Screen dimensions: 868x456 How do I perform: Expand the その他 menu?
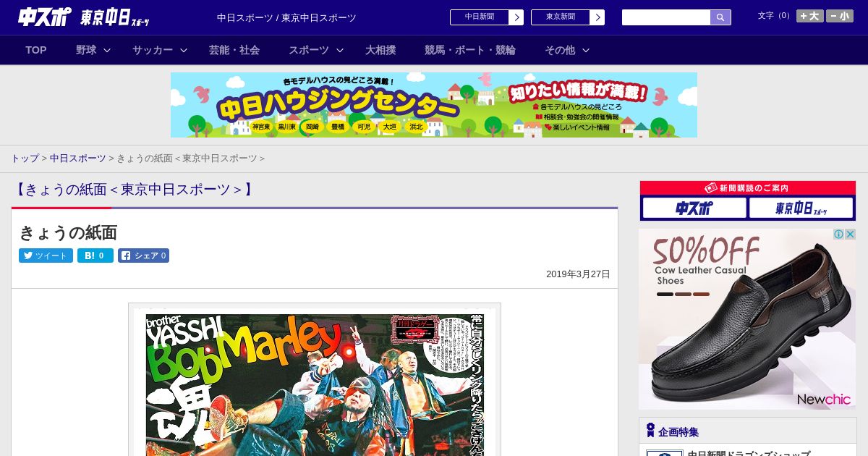(567, 50)
